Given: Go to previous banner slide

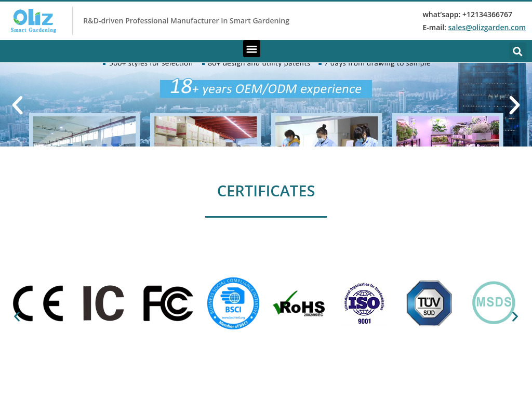Looking at the screenshot, I should tap(17, 105).
